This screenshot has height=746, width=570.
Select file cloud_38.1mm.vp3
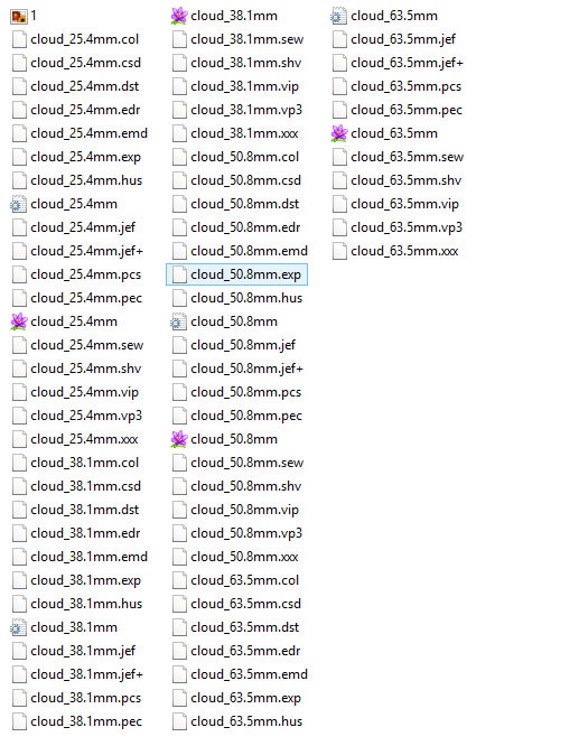tap(237, 110)
